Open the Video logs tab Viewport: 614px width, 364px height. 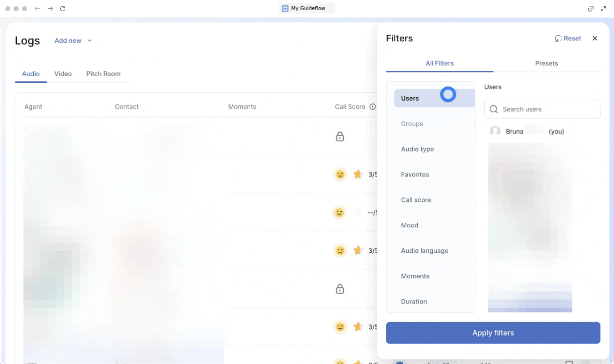pyautogui.click(x=63, y=74)
